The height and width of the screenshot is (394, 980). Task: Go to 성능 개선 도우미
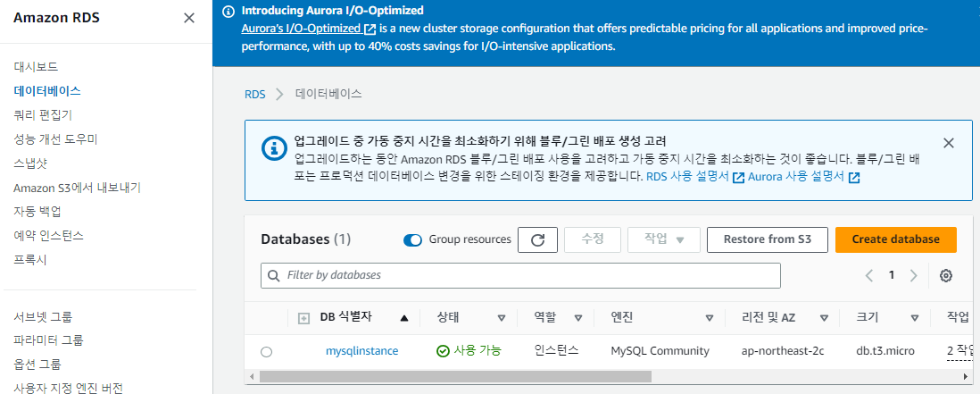(55, 138)
